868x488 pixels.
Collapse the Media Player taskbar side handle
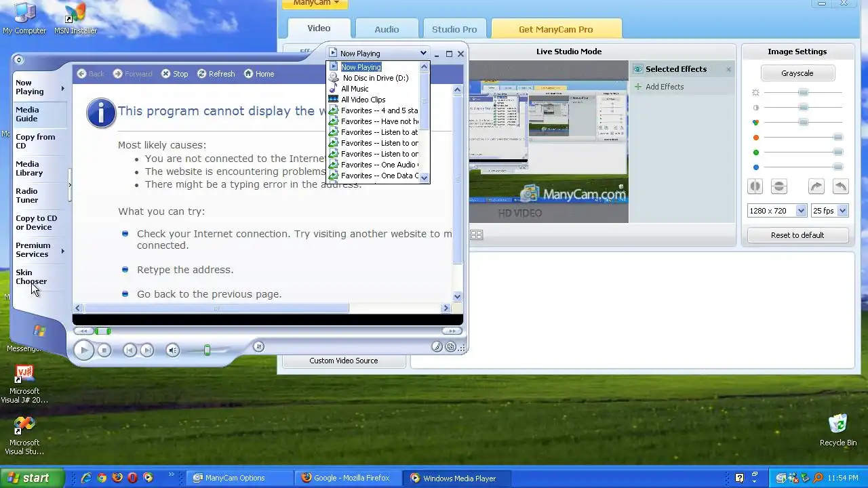point(69,184)
